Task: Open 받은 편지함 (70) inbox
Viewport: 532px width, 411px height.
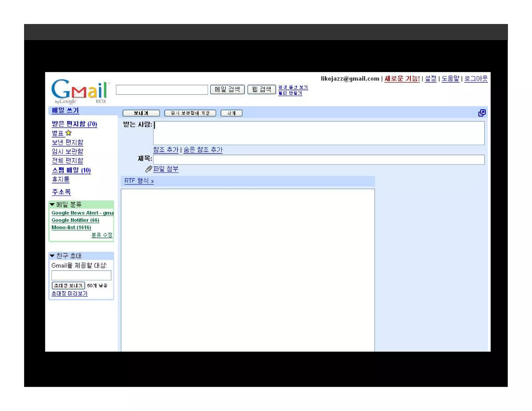Action: point(74,124)
